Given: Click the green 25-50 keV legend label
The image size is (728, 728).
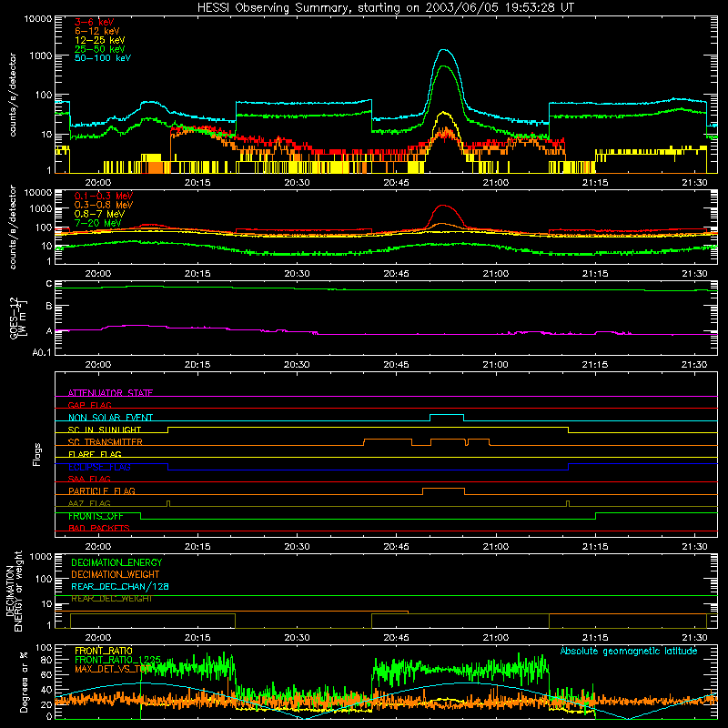Looking at the screenshot, I should 99,49.
